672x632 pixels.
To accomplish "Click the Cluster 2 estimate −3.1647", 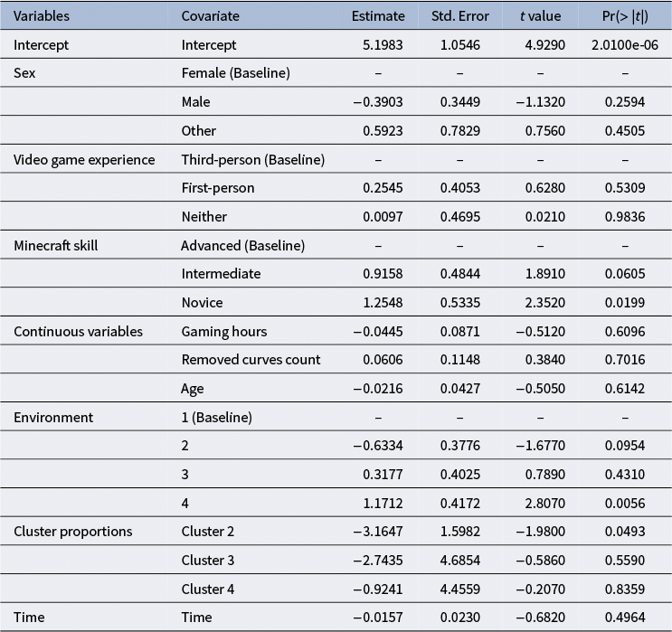I will pyautogui.click(x=378, y=532).
